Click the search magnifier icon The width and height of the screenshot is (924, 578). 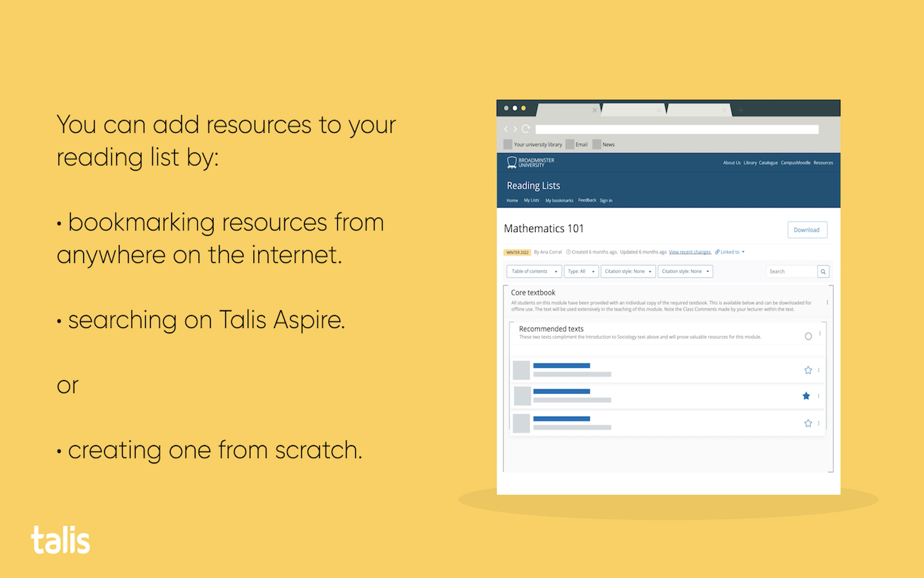click(823, 271)
